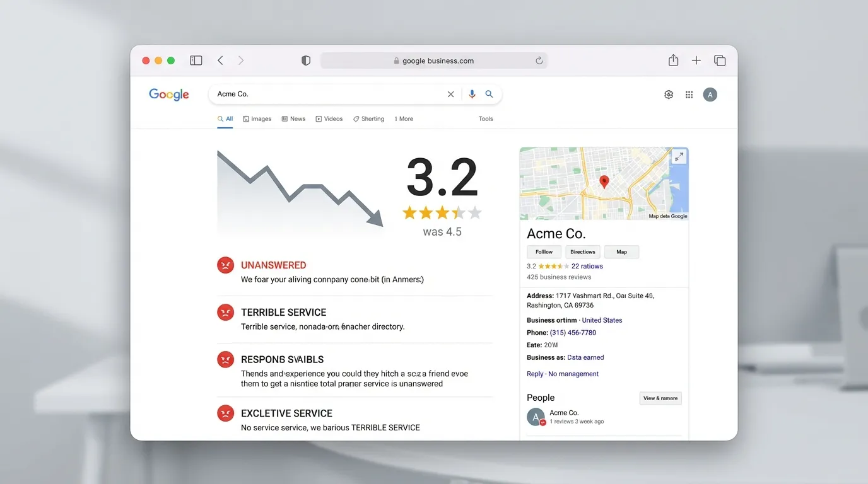Open the Tools options
Image resolution: width=868 pixels, height=484 pixels.
click(x=486, y=118)
